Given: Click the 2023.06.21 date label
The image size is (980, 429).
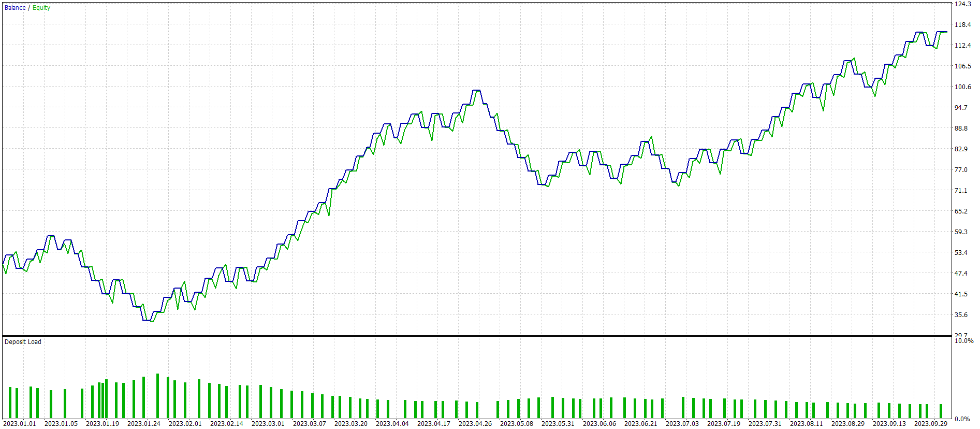Looking at the screenshot, I should tap(640, 424).
